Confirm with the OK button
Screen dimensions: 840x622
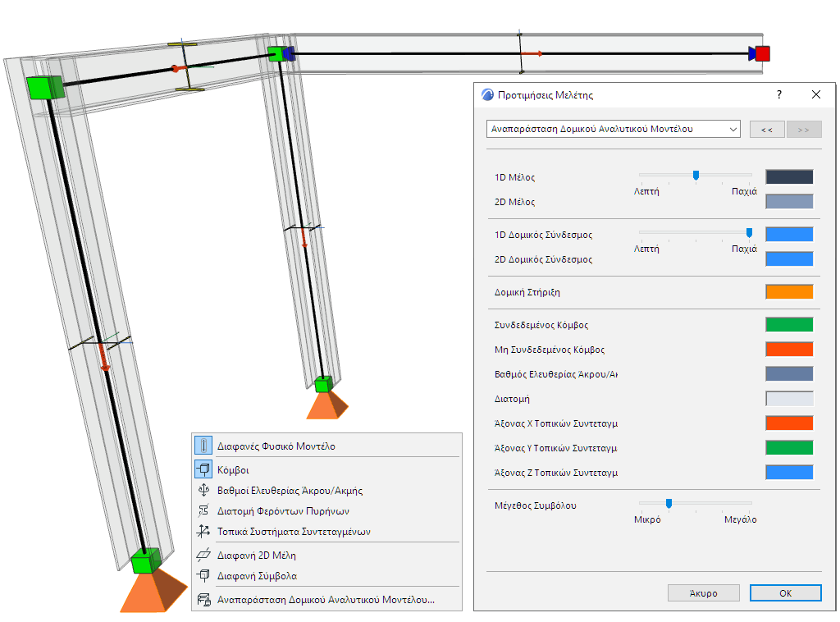click(x=785, y=593)
